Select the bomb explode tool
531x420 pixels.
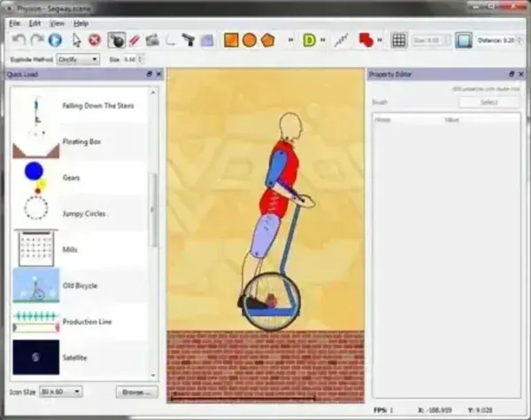(x=117, y=41)
